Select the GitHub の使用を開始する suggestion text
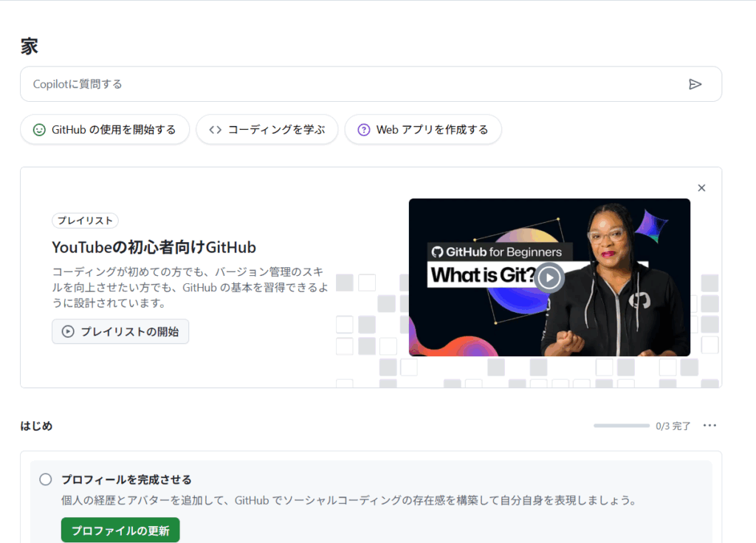This screenshot has width=756, height=543. coord(114,130)
